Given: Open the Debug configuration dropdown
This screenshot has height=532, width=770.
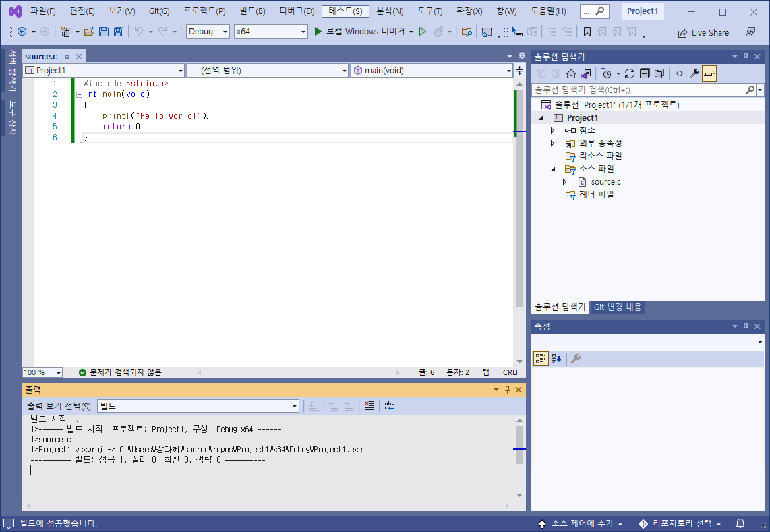Looking at the screenshot, I should [208, 32].
